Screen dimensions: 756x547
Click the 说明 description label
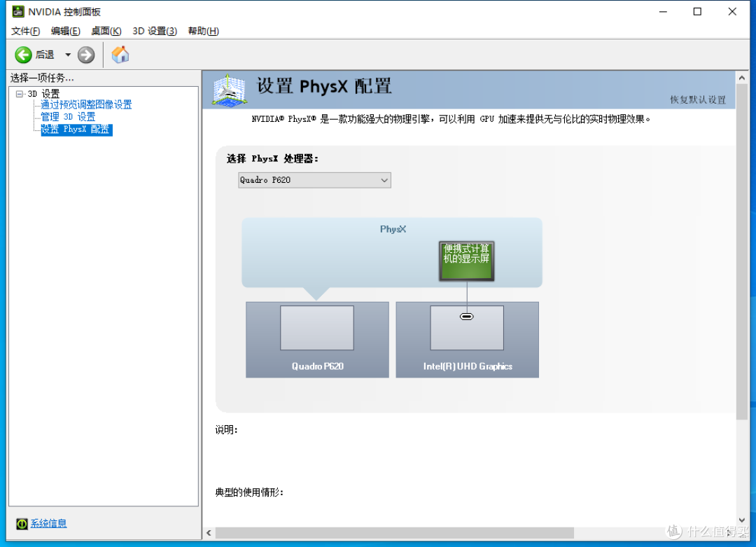[x=226, y=430]
